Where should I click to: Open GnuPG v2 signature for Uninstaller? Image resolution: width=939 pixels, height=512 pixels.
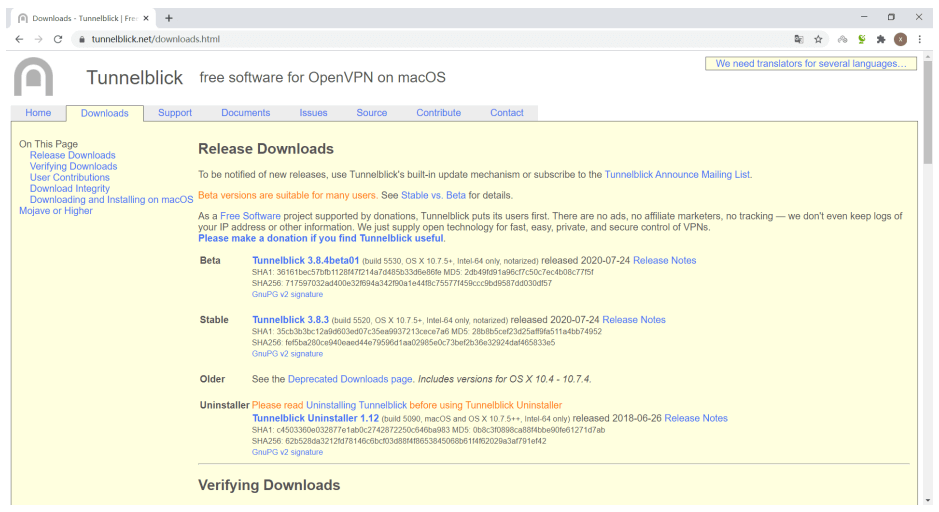(x=287, y=452)
